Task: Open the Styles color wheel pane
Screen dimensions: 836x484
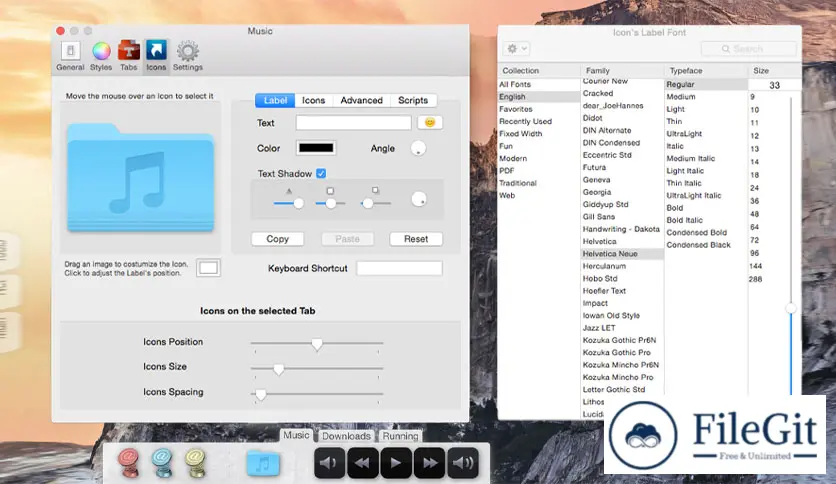Action: [101, 56]
